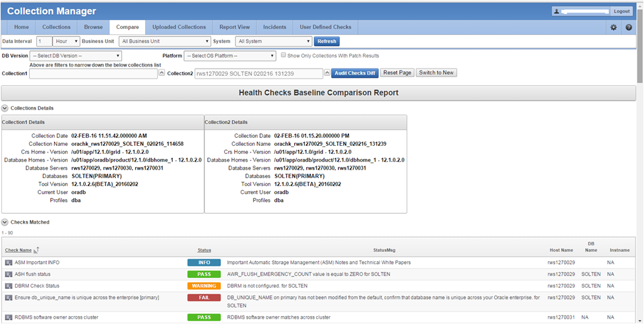The height and width of the screenshot is (324, 644).
Task: Open the Select OS Platform dropdown
Action: (229, 56)
